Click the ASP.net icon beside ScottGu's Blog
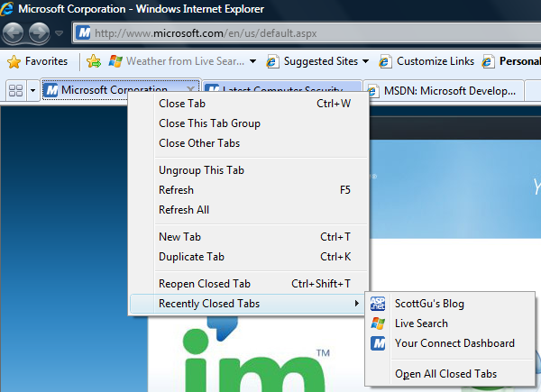Screen dimensions: 541x392 click(x=378, y=304)
